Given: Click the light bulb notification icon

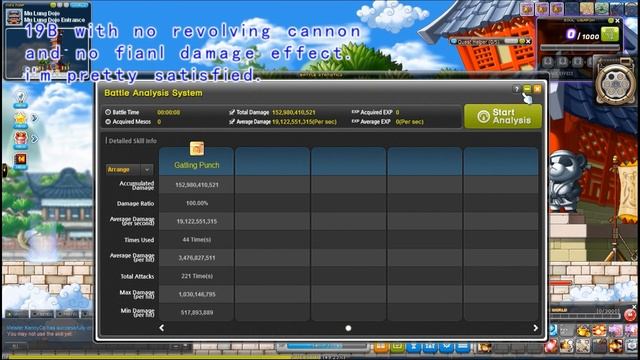Looking at the screenshot, I should coord(20,98).
